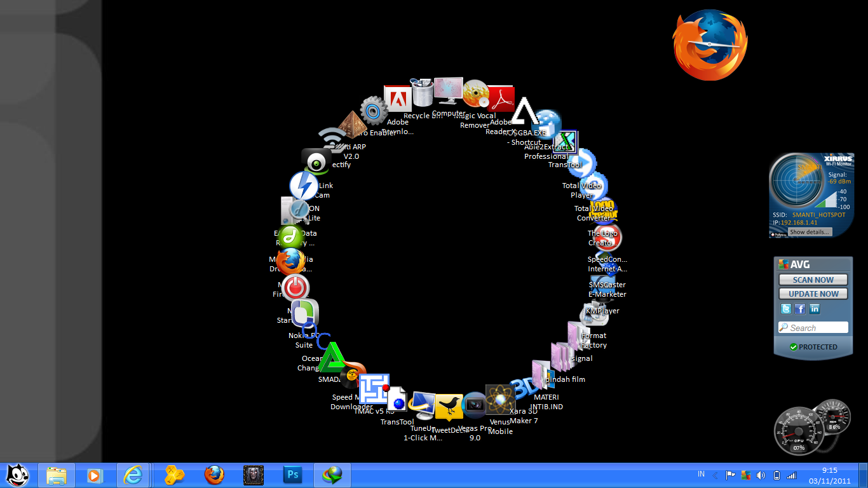Screen dimensions: 868x488
Task: Open AVG Facebook link icon
Action: [x=800, y=309]
